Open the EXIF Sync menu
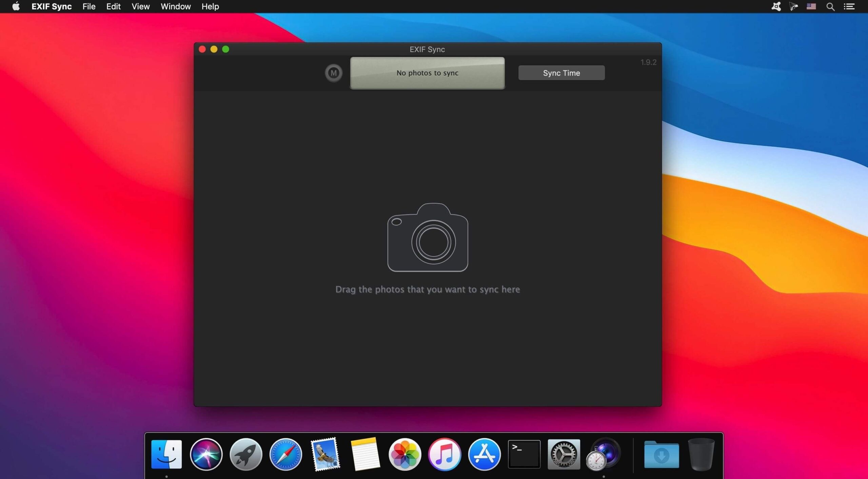Viewport: 868px width, 479px height. point(52,6)
